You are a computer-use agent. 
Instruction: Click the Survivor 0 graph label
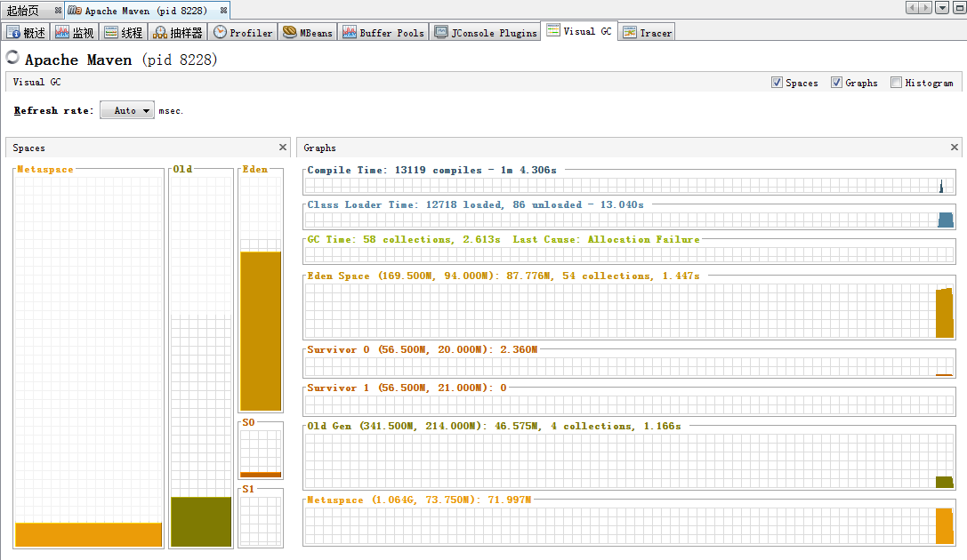click(423, 349)
